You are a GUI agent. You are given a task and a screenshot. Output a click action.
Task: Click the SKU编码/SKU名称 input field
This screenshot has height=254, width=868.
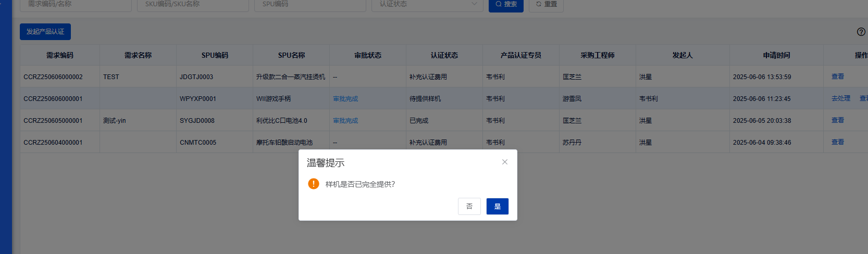pos(193,5)
